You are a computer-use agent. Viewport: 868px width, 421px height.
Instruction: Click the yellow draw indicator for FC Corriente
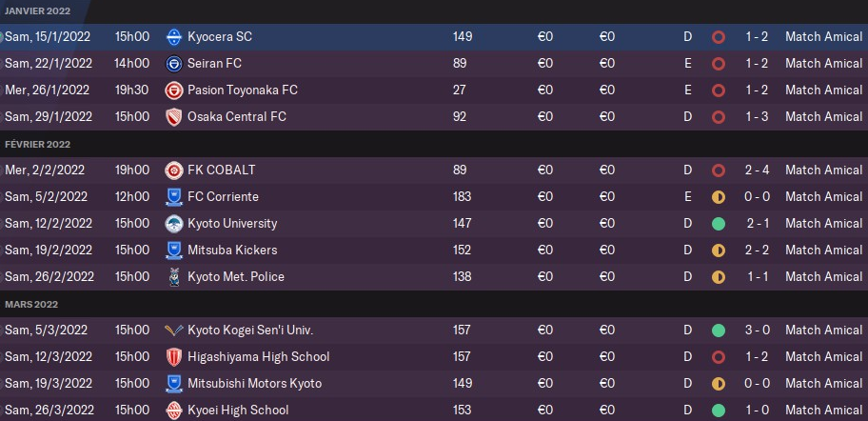719,197
